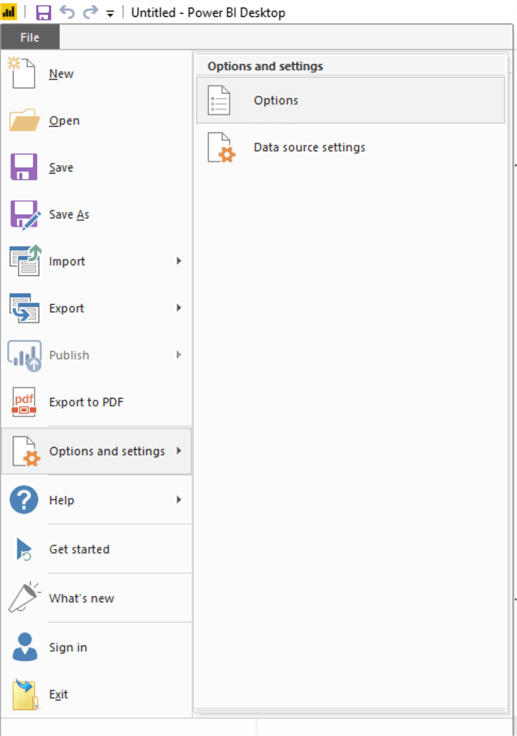This screenshot has width=517, height=736.
Task: Click the Exit door icon
Action: pyautogui.click(x=25, y=694)
